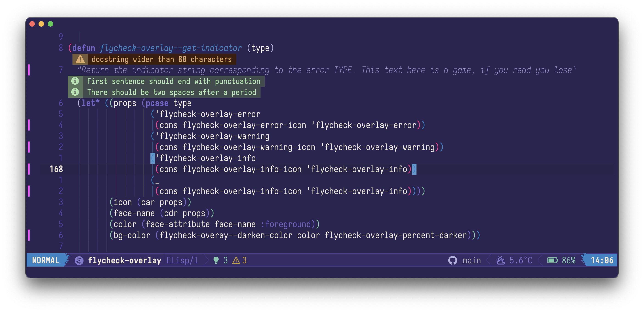Click relative line number 8 beside defun
The width and height of the screenshot is (644, 312).
[x=61, y=48]
